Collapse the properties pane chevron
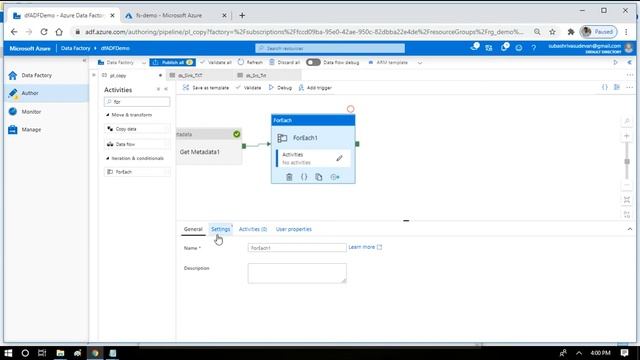Screen dimensions: 640x360 point(629,229)
